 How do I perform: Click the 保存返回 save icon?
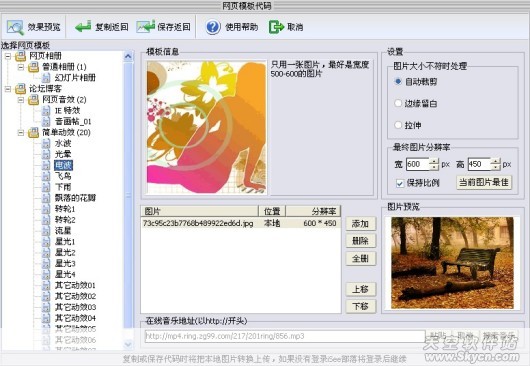tap(146, 26)
